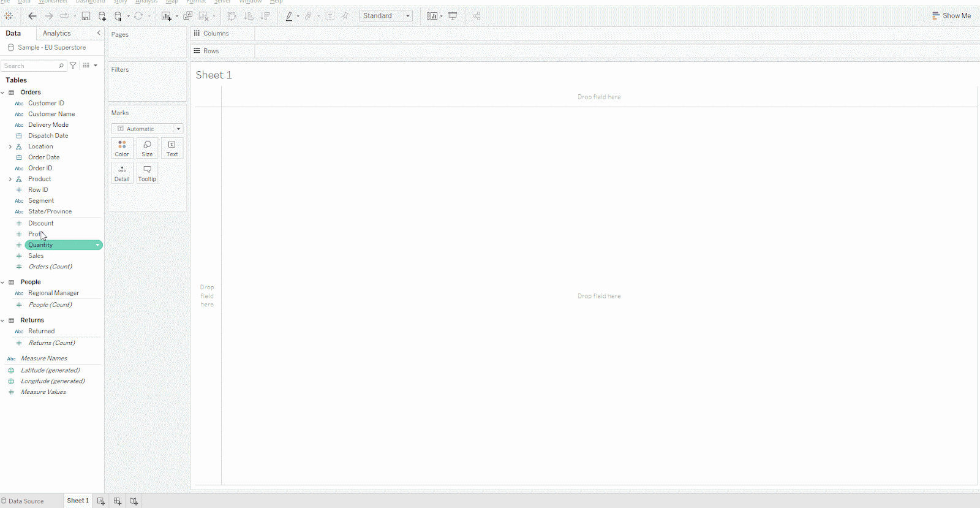Click the data pane view grid icon
980x508 pixels.
click(x=86, y=66)
